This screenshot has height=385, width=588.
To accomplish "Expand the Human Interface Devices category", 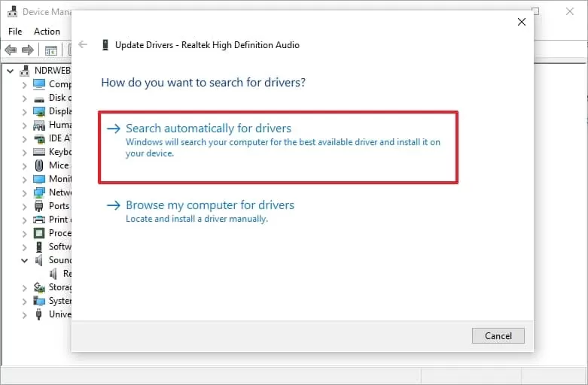I will pos(25,125).
